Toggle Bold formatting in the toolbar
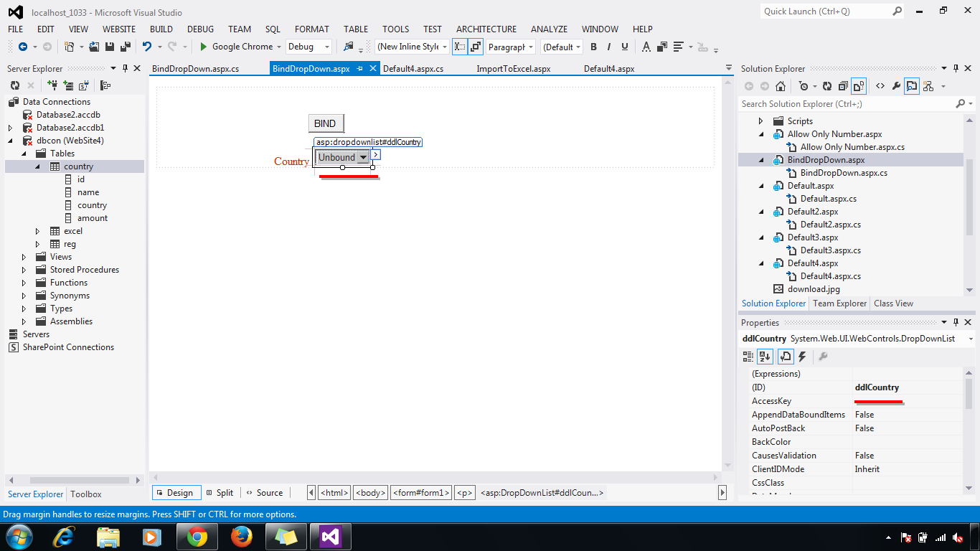Image resolution: width=980 pixels, height=551 pixels. (x=594, y=47)
